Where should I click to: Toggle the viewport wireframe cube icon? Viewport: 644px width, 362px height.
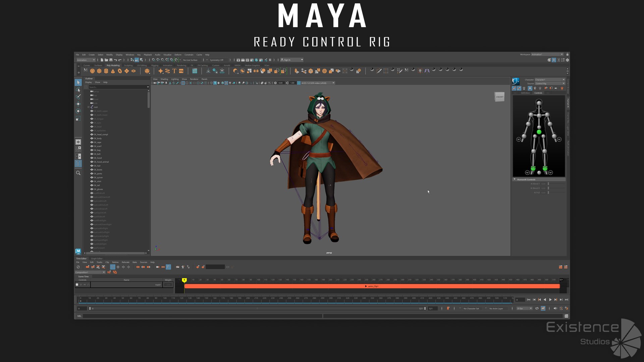[x=211, y=83]
